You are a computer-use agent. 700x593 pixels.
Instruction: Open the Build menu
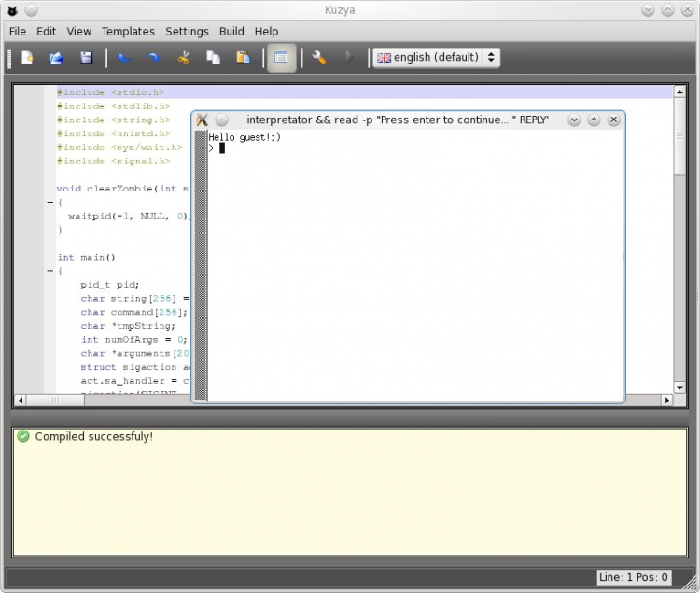(231, 31)
